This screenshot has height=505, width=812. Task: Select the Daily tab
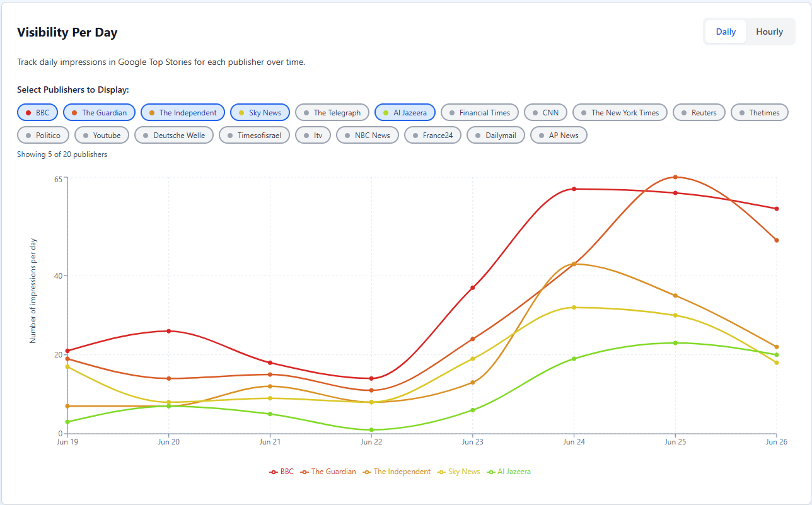[726, 32]
